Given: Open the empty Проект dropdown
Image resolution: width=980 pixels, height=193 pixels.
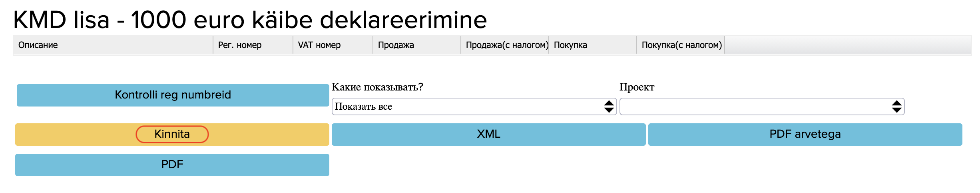Looking at the screenshot, I should 755,107.
